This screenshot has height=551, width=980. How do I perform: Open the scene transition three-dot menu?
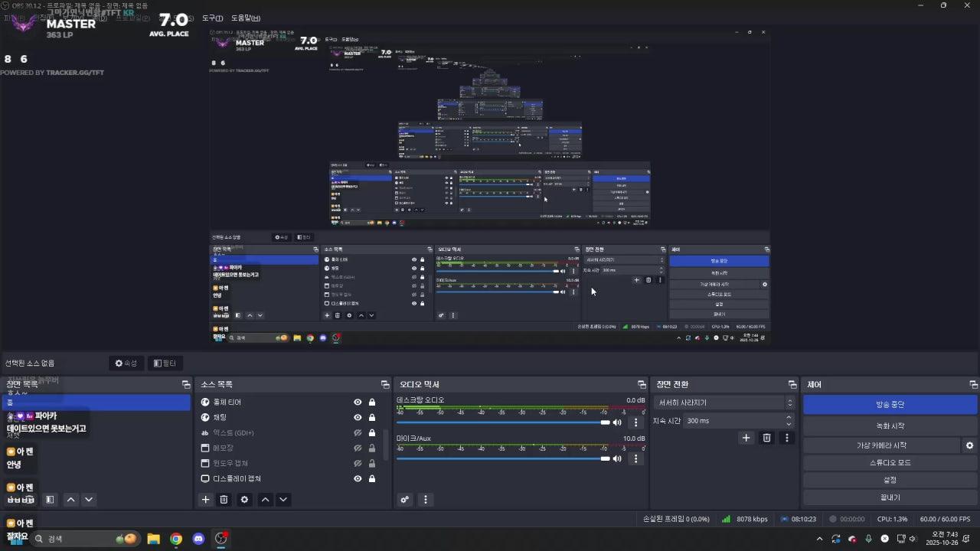click(786, 438)
